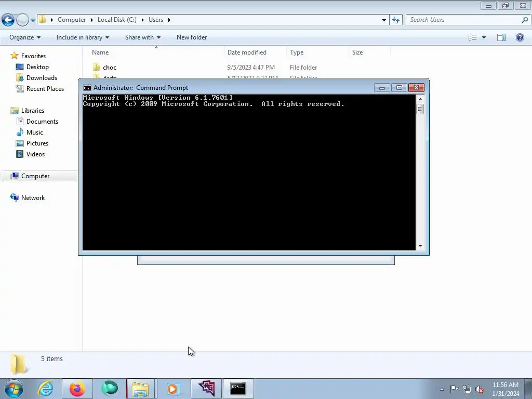
Task: Click the Command Prompt scrollbar thumb
Action: coord(420,109)
